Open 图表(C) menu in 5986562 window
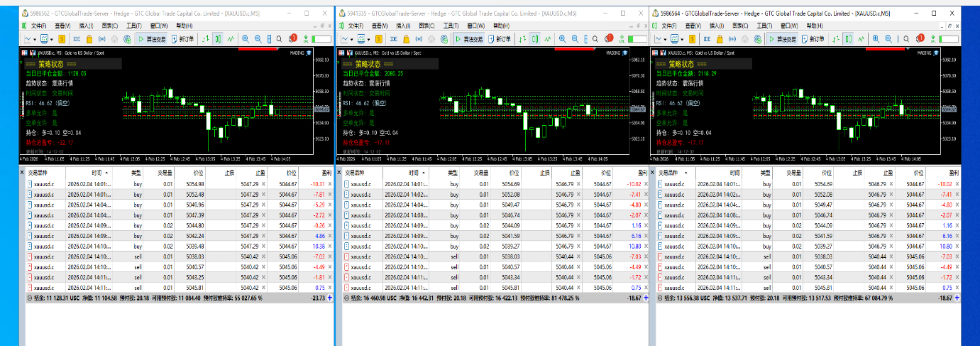 (110, 26)
